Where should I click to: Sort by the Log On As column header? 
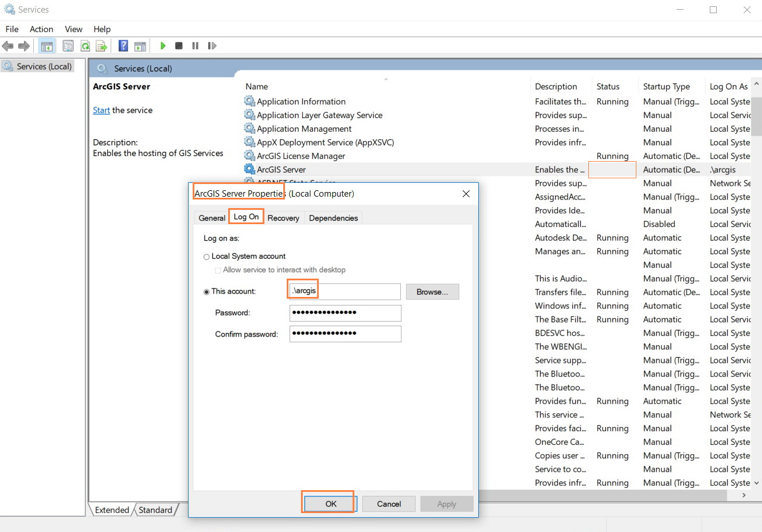[728, 86]
